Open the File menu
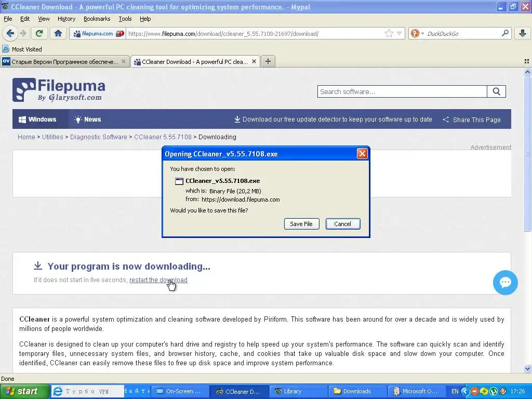The image size is (532, 399). [8, 19]
